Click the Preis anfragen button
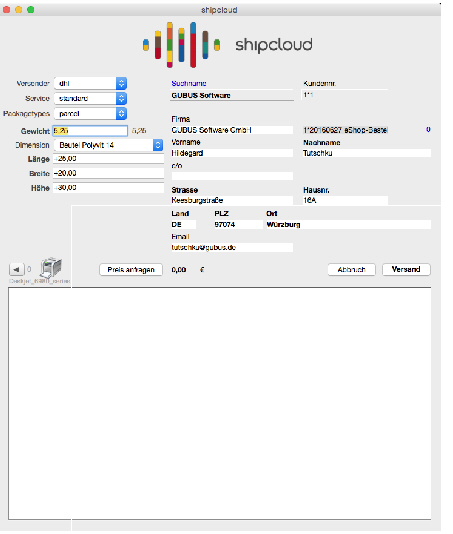Image resolution: width=453 pixels, height=534 pixels. tap(131, 270)
